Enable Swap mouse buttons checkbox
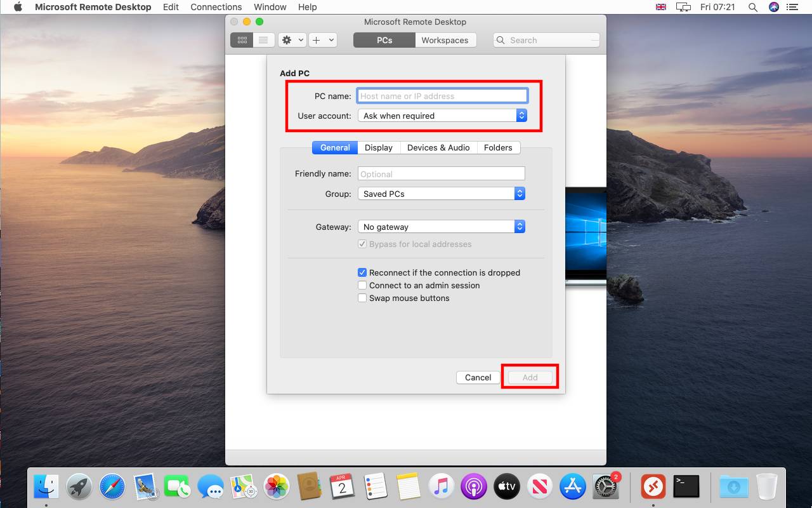Screen dimensions: 812x508 [362, 298]
